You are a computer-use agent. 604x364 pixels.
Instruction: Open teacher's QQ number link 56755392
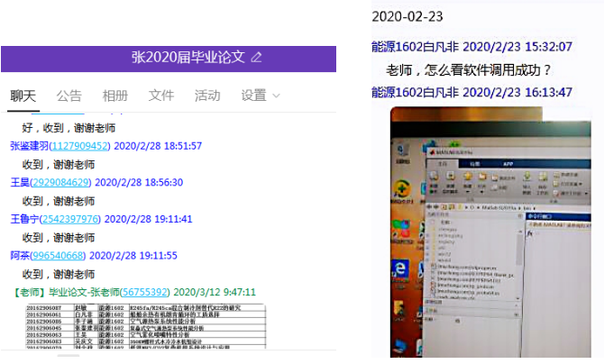[x=146, y=293]
